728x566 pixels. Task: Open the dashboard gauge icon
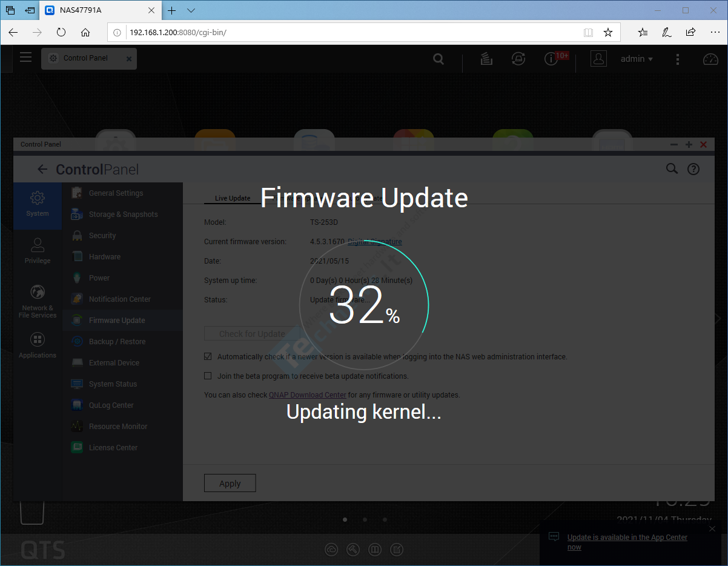pyautogui.click(x=710, y=59)
